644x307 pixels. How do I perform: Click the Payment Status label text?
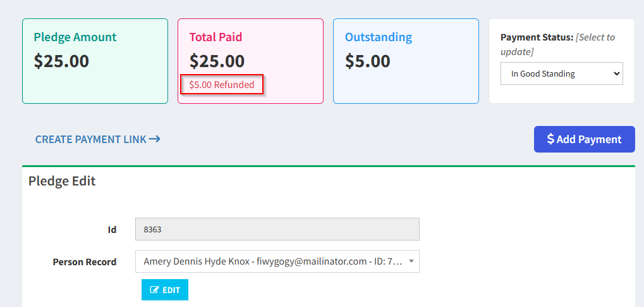[537, 37]
